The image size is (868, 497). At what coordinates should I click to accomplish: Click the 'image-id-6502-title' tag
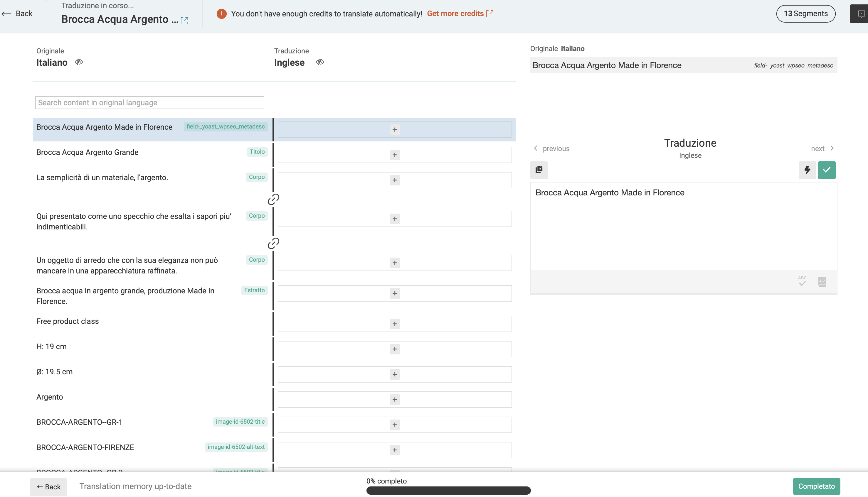click(x=240, y=422)
